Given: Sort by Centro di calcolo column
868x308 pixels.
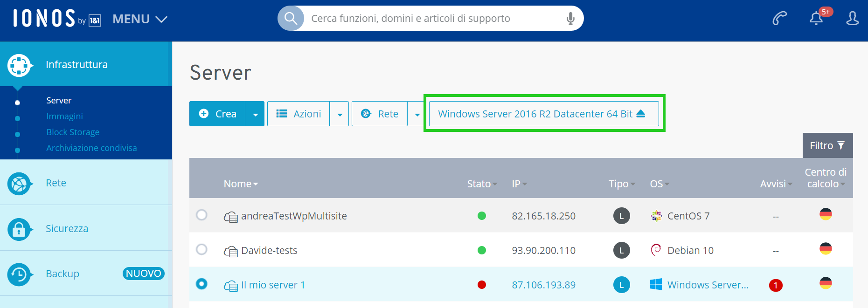Looking at the screenshot, I should (x=826, y=178).
